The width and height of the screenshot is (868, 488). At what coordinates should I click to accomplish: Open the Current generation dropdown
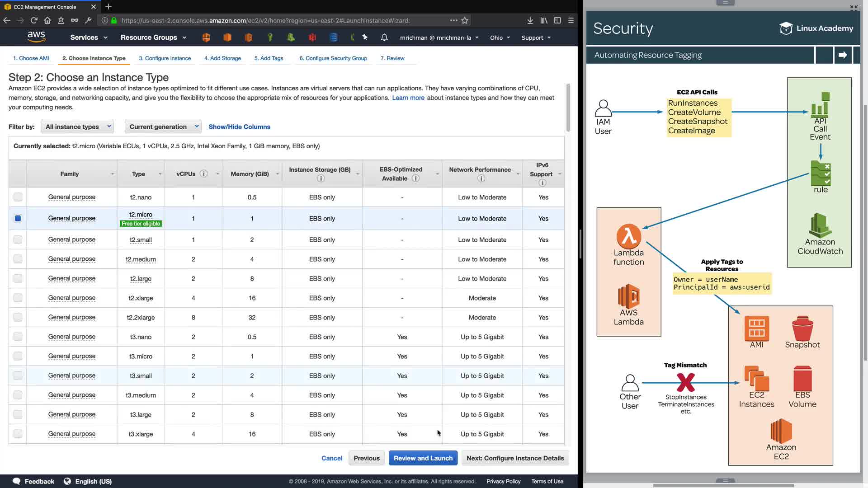163,127
